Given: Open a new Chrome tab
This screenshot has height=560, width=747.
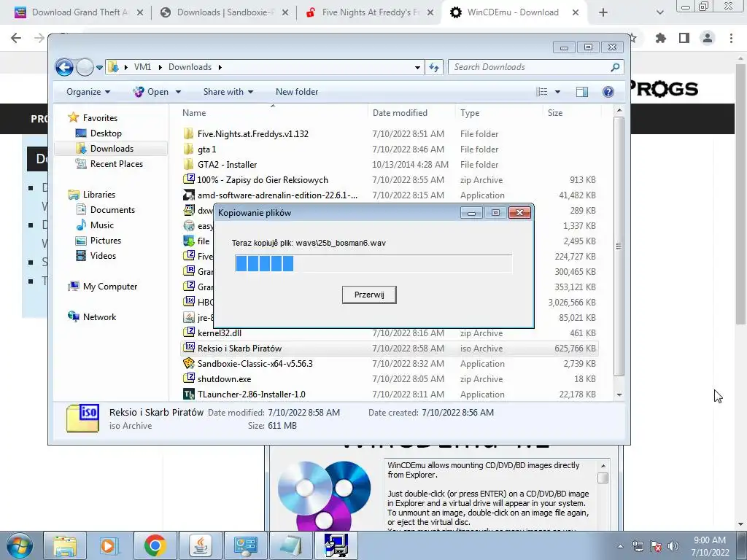Looking at the screenshot, I should click(603, 12).
